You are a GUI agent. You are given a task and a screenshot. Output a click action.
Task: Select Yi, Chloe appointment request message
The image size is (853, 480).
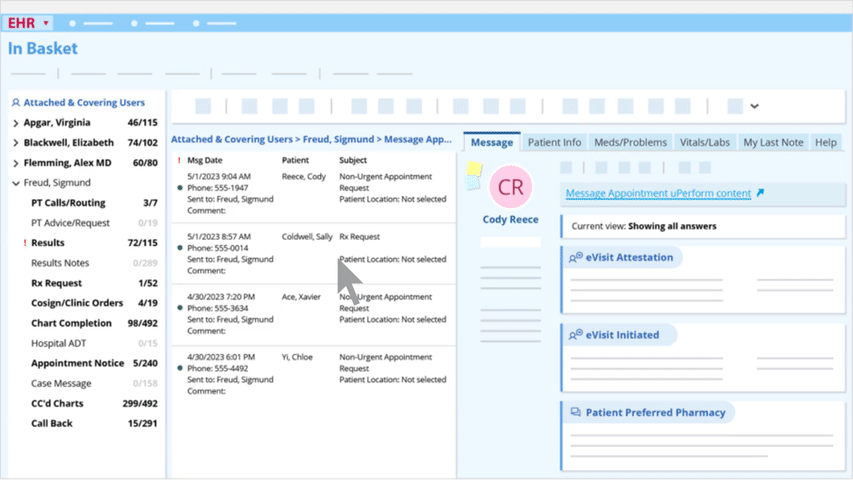pyautogui.click(x=314, y=374)
